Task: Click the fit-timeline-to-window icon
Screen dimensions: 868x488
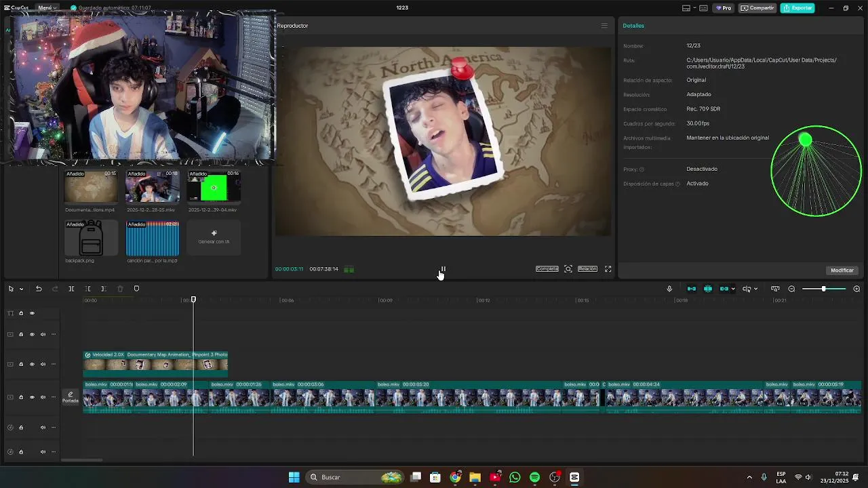Action: coord(775,289)
